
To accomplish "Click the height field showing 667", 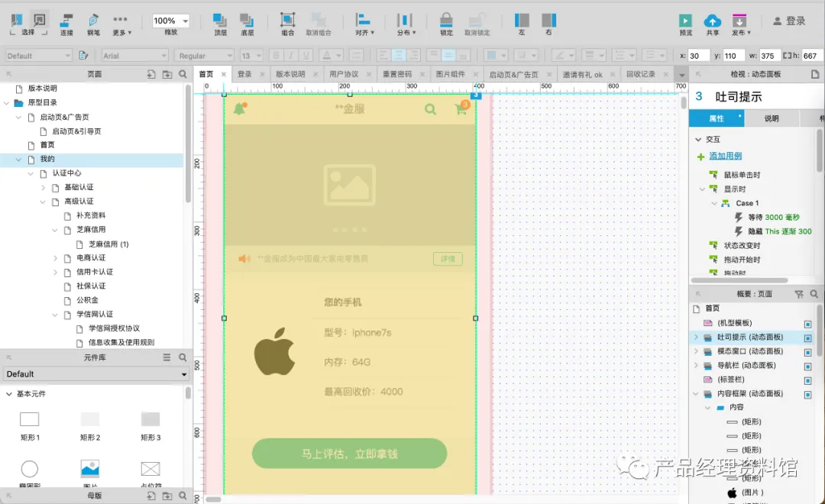I will 810,55.
